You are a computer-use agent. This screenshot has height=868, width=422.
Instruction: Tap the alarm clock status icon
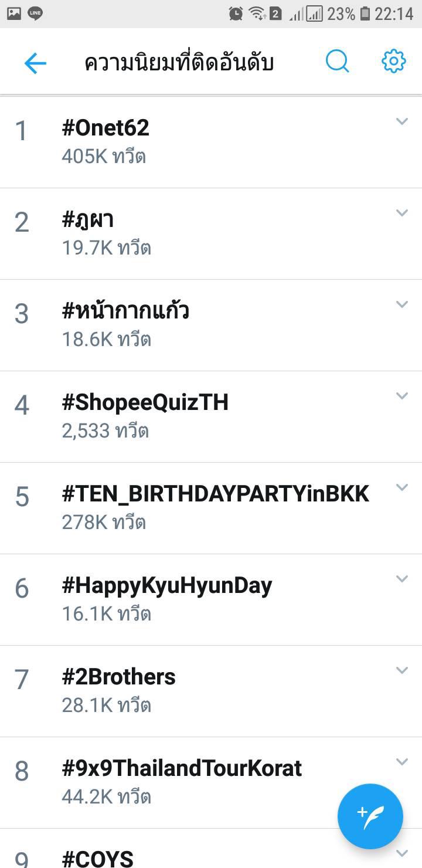pyautogui.click(x=236, y=13)
